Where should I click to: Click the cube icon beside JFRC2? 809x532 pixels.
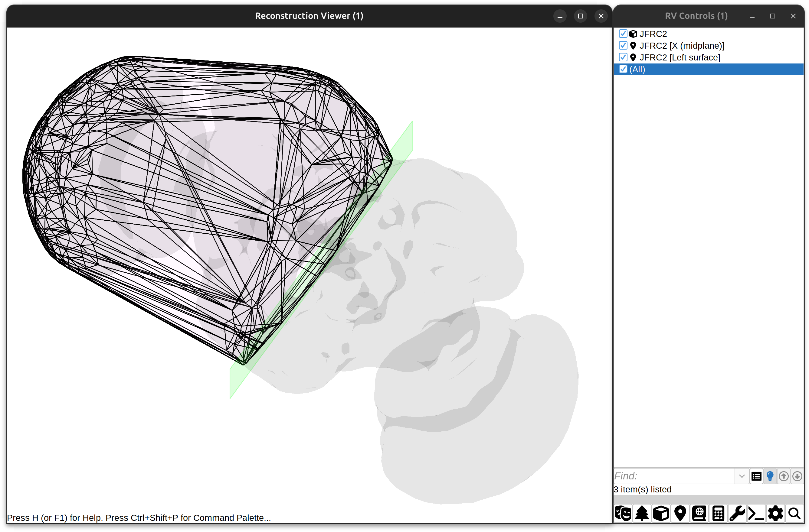pos(633,34)
